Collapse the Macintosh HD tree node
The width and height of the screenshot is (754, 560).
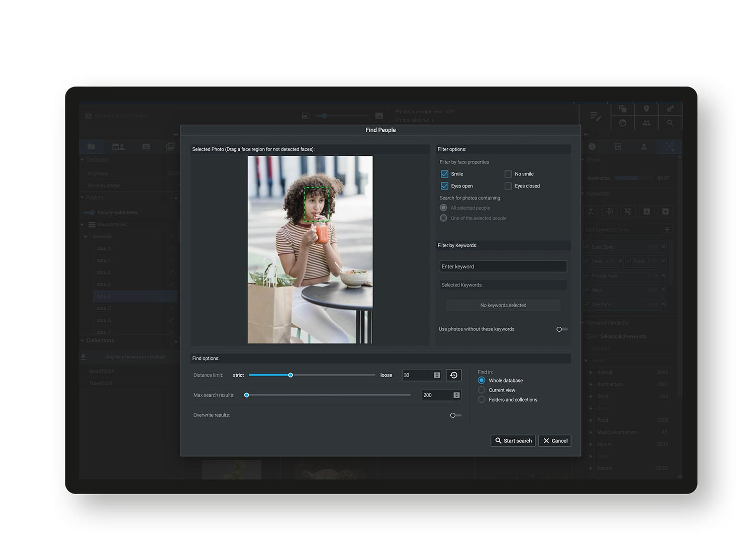pyautogui.click(x=82, y=225)
